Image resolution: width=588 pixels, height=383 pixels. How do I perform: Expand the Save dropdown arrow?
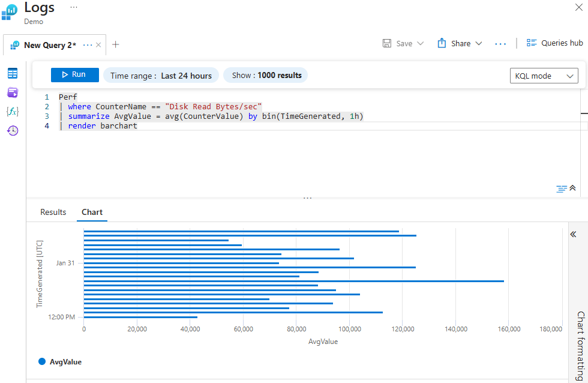pos(421,43)
